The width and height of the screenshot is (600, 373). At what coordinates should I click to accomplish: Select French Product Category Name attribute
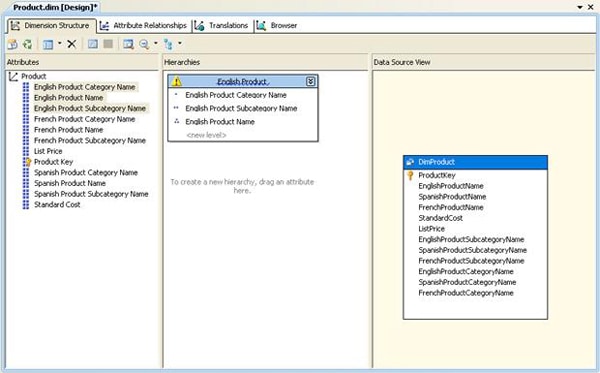point(85,119)
